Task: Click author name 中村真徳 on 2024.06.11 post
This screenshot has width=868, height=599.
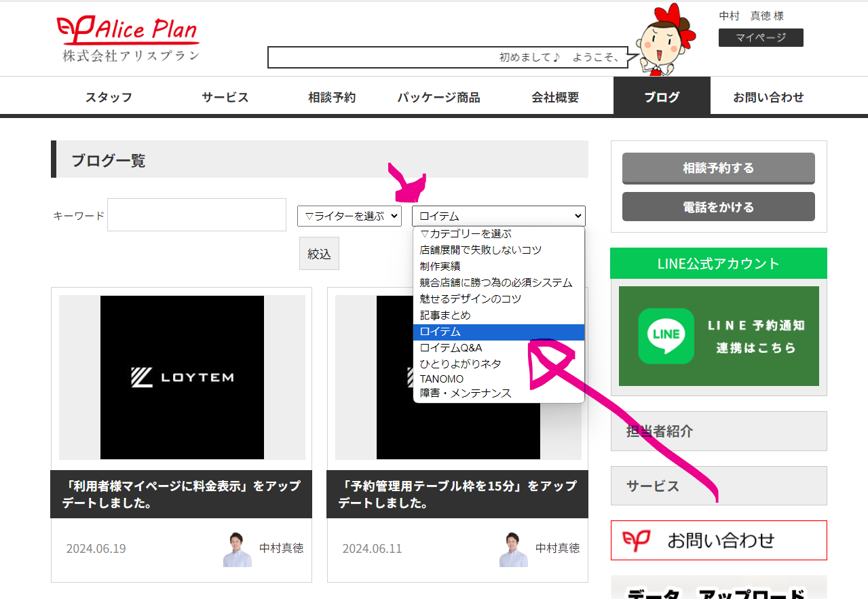Action: coord(557,548)
